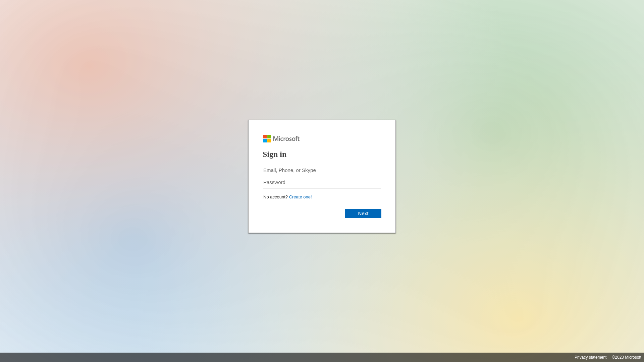Click the No account? text
Image resolution: width=644 pixels, height=362 pixels.
point(275,197)
